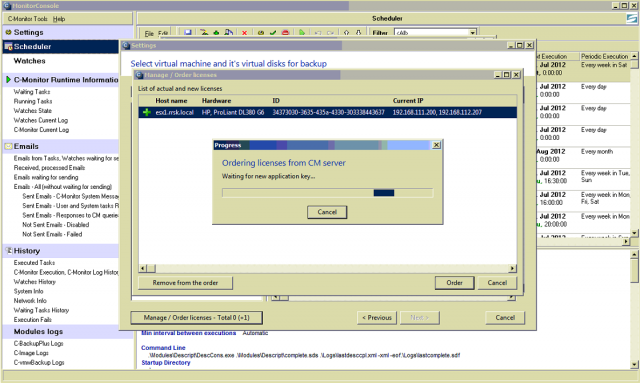Close the Progress dialog with its X
This screenshot has height=383, width=640.
point(436,145)
